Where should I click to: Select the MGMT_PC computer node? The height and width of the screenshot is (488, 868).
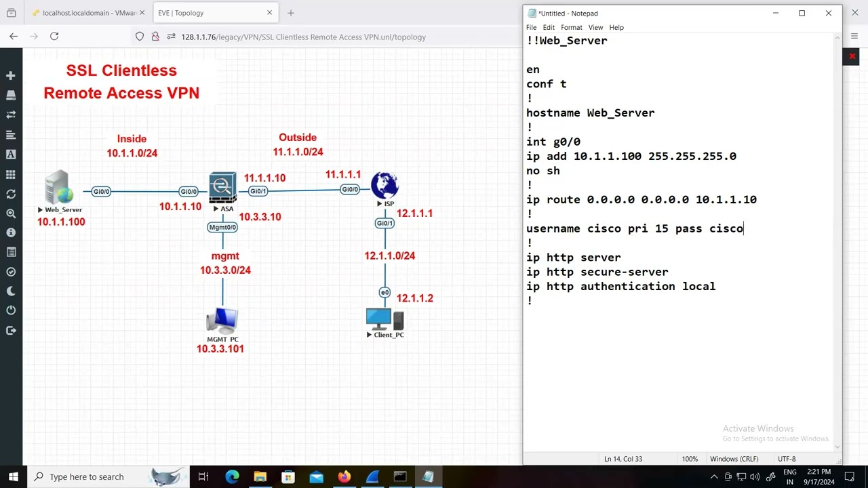pyautogui.click(x=222, y=321)
